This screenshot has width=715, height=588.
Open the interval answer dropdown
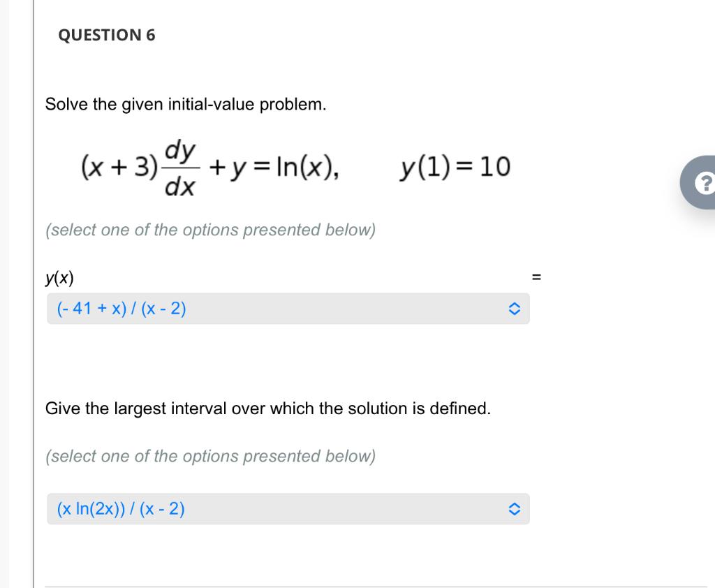coord(288,509)
